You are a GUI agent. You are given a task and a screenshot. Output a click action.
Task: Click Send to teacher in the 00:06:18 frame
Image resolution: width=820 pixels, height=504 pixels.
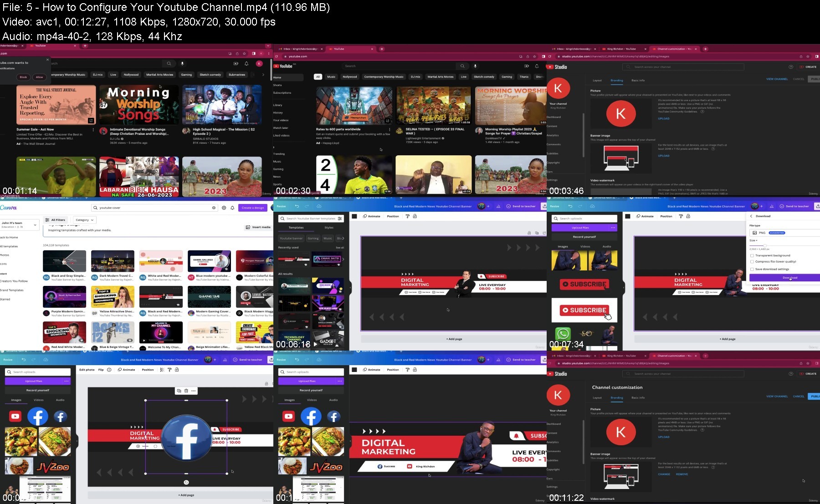(x=521, y=206)
